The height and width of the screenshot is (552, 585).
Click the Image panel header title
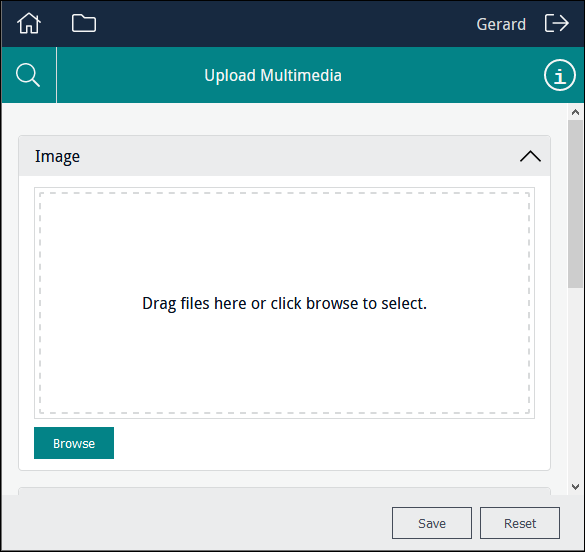(57, 156)
